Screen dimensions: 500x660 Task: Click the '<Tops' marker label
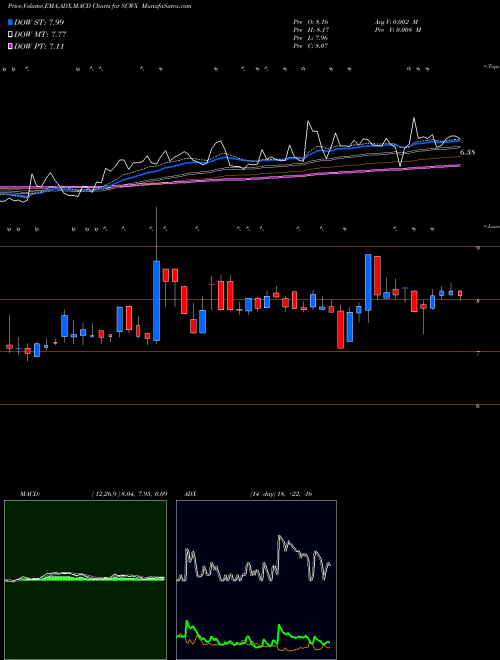click(491, 67)
